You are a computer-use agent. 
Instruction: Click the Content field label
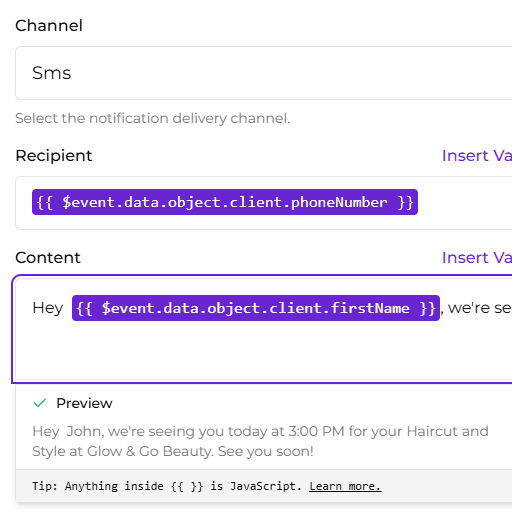(x=48, y=258)
